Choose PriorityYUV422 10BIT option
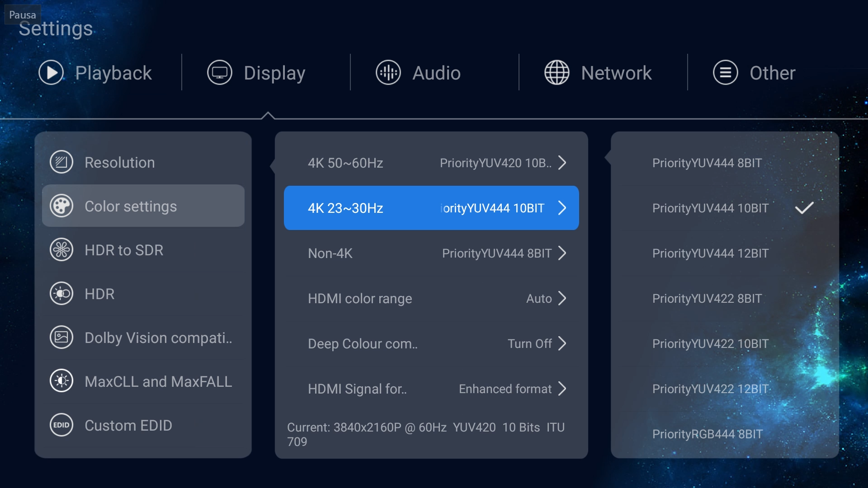Image resolution: width=868 pixels, height=488 pixels. [725, 343]
